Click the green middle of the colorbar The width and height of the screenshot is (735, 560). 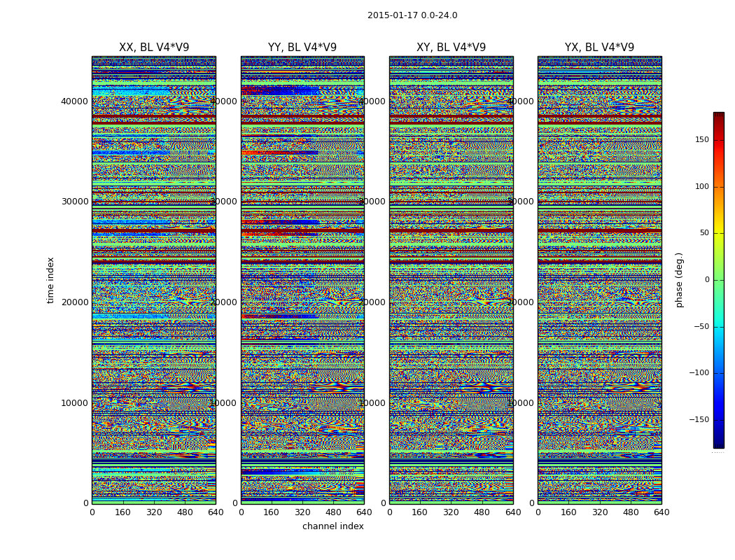tap(719, 280)
